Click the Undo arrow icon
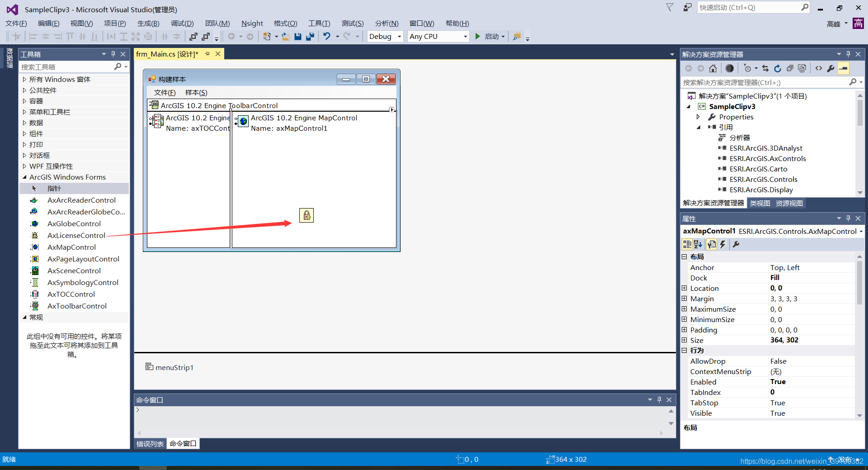The height and width of the screenshot is (470, 868). point(327,37)
